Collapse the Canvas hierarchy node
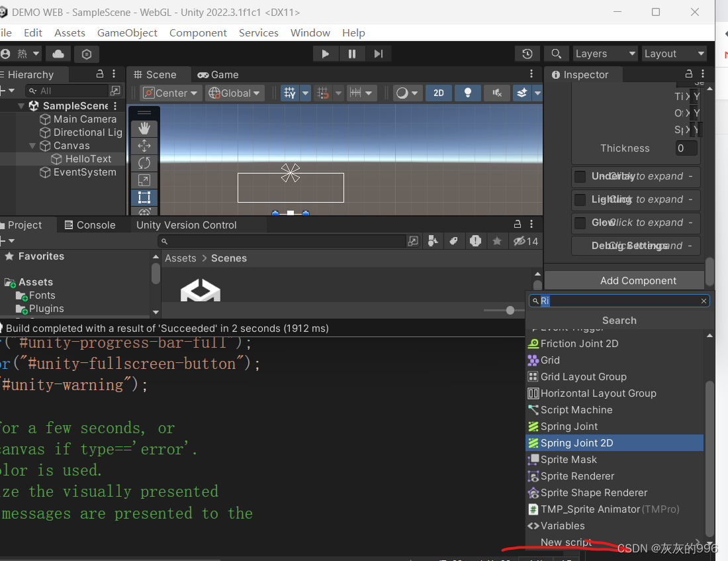Viewport: 728px width, 561px height. click(x=32, y=146)
